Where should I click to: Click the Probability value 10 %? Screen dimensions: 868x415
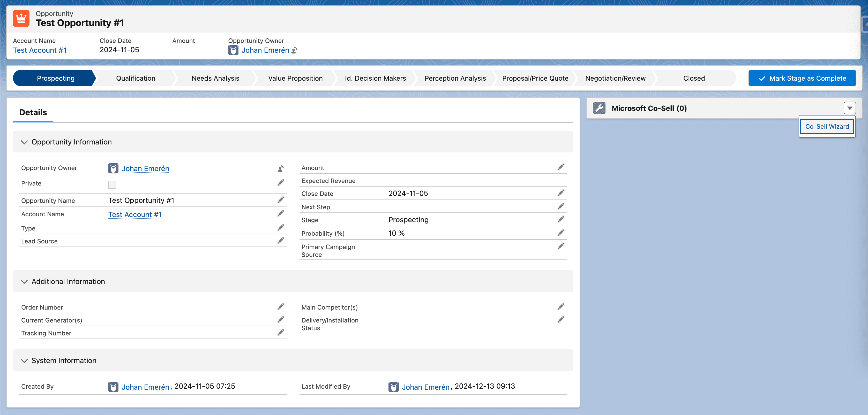pyautogui.click(x=396, y=233)
